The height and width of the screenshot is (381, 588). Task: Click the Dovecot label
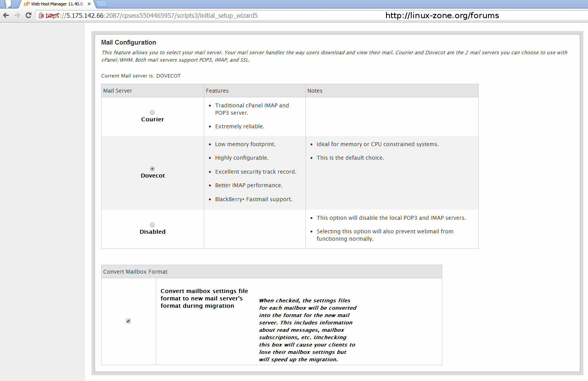(153, 176)
